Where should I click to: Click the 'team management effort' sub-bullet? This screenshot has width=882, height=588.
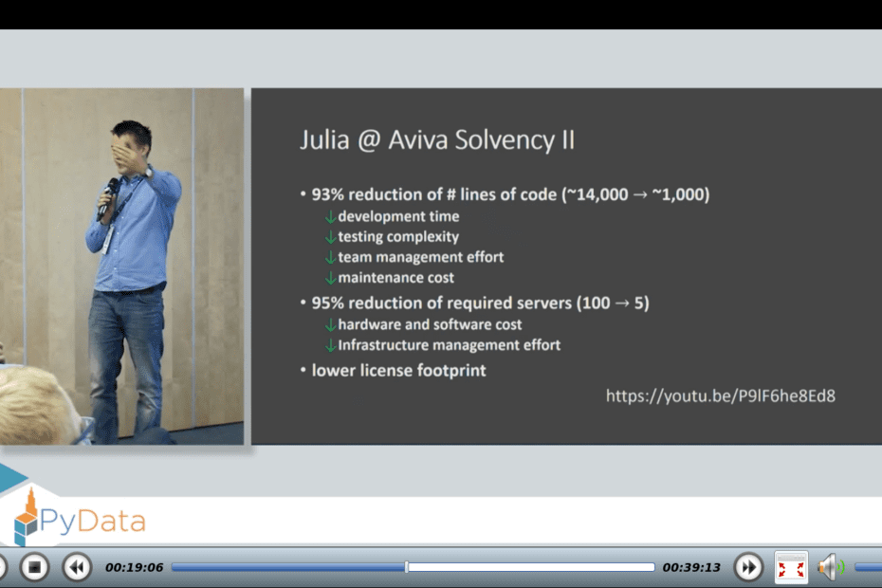(x=415, y=257)
